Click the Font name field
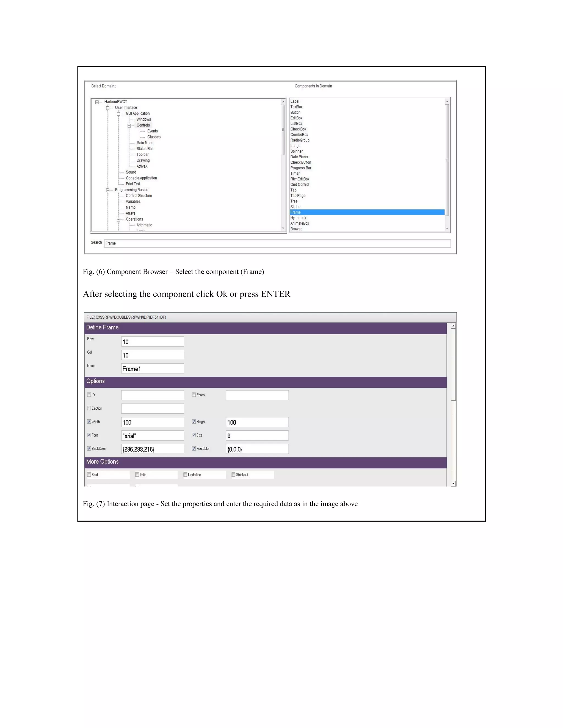Viewport: 563px width, 728px height. tap(152, 435)
